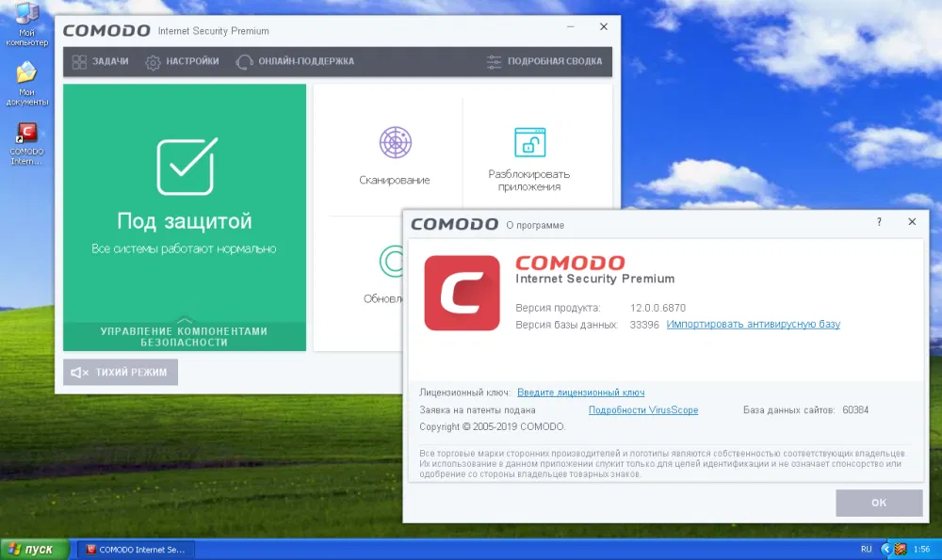Toggle the ТИХИЙ РЕЖИМ button
The image size is (942, 560).
[121, 373]
